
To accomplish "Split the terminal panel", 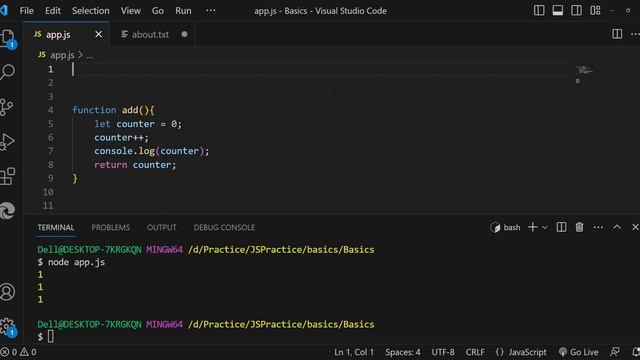I will coord(561,227).
